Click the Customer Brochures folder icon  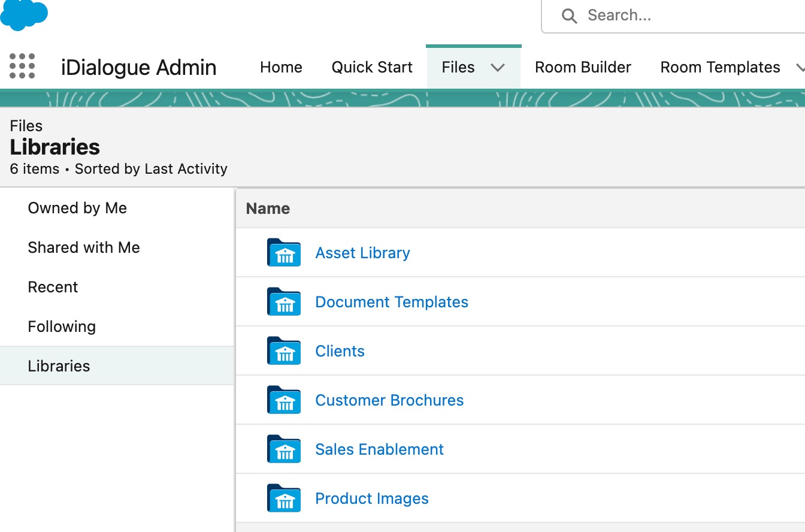[284, 400]
